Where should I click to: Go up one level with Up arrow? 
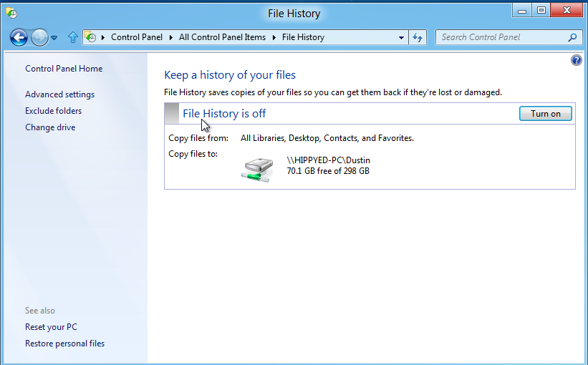72,37
